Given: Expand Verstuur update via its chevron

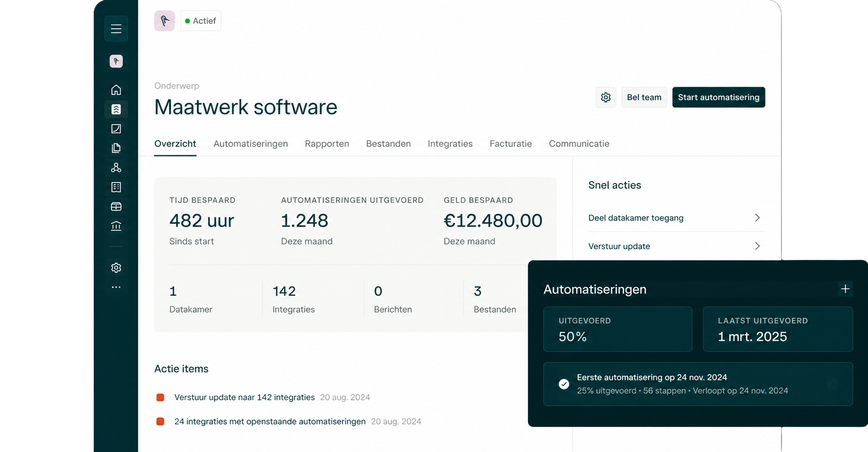Looking at the screenshot, I should click(758, 246).
